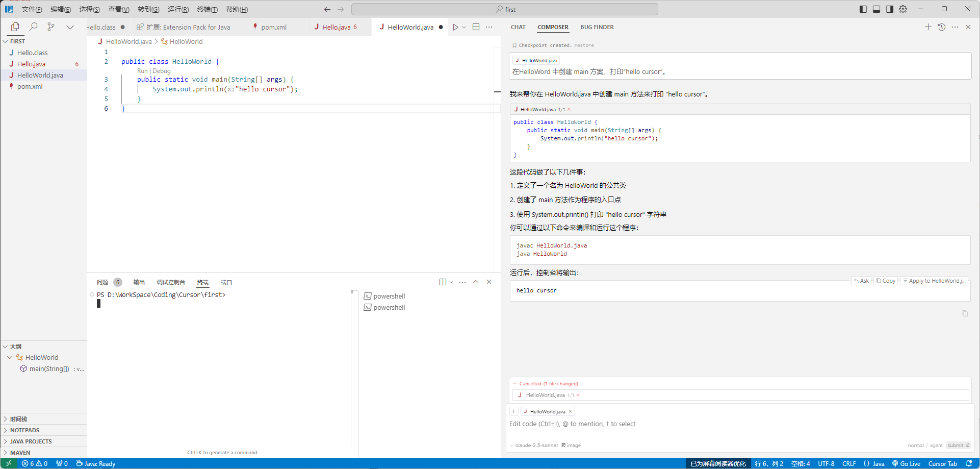Start a new composer with plus icon

pyautogui.click(x=928, y=27)
